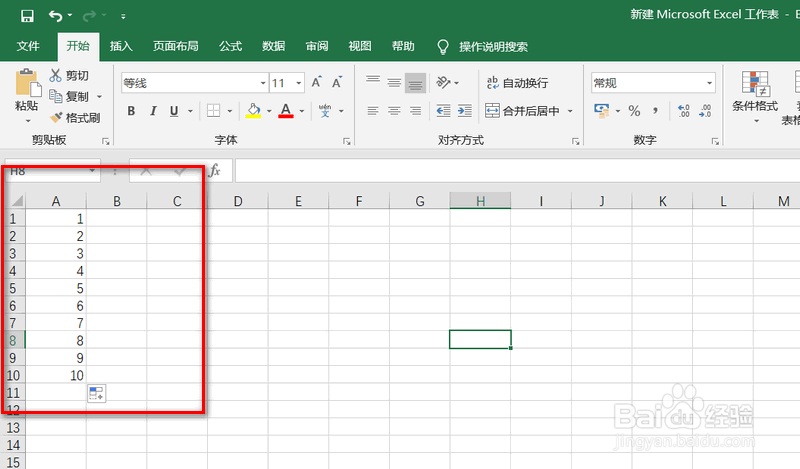The width and height of the screenshot is (800, 469).
Task: Open the 文件 menu
Action: [28, 46]
